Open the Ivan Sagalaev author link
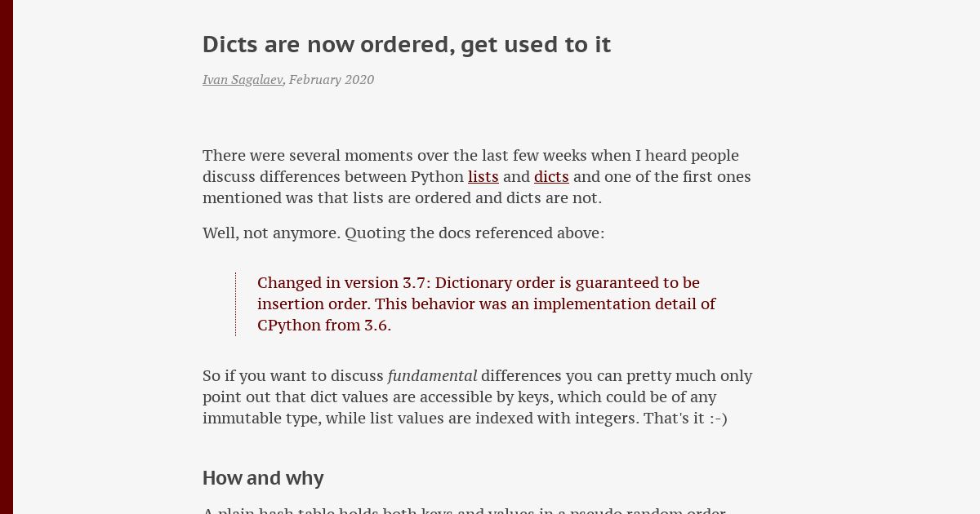The image size is (980, 514). [x=243, y=80]
